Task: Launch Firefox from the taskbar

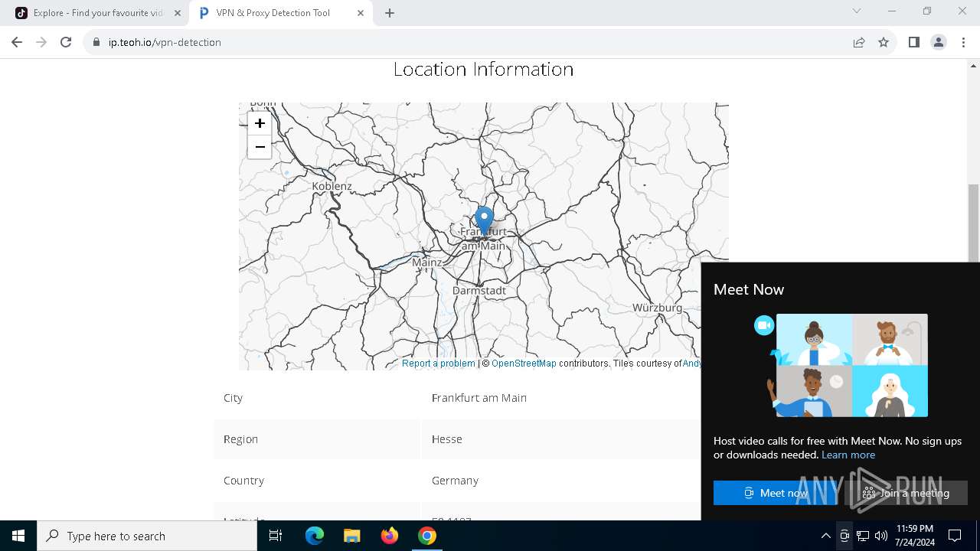Action: click(x=389, y=536)
